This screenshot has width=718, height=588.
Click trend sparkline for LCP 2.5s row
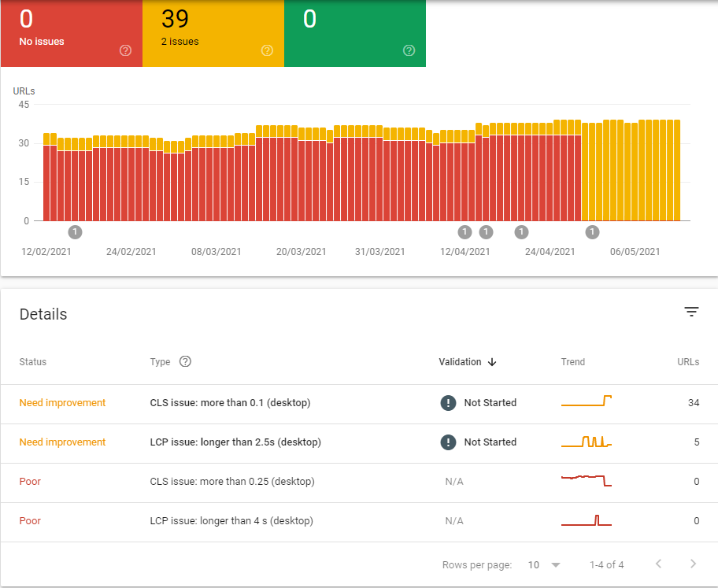click(586, 442)
